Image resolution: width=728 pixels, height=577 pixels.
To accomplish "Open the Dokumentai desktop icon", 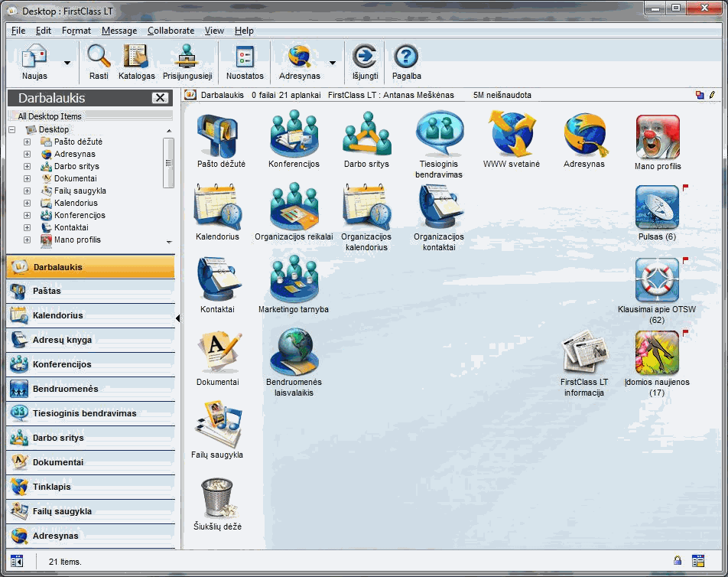I will tap(218, 353).
